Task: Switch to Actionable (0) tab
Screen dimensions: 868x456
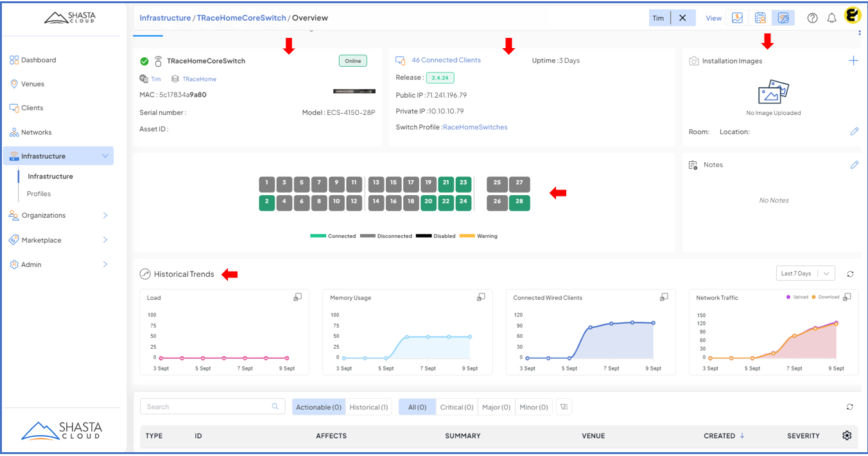Action: click(x=318, y=407)
